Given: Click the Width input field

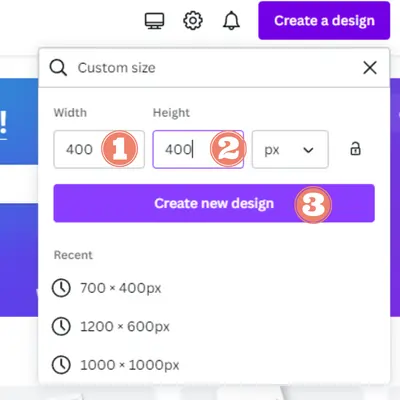Looking at the screenshot, I should [99, 149].
